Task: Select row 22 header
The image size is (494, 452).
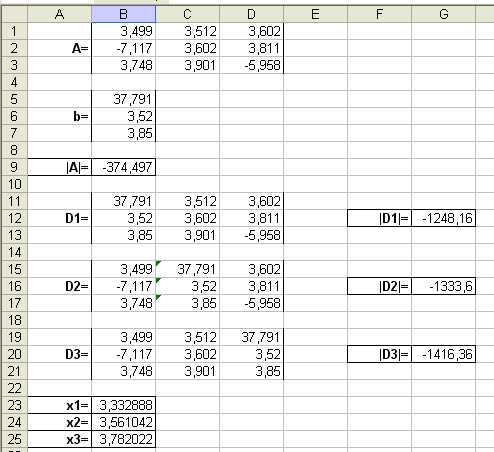Action: pyautogui.click(x=14, y=388)
